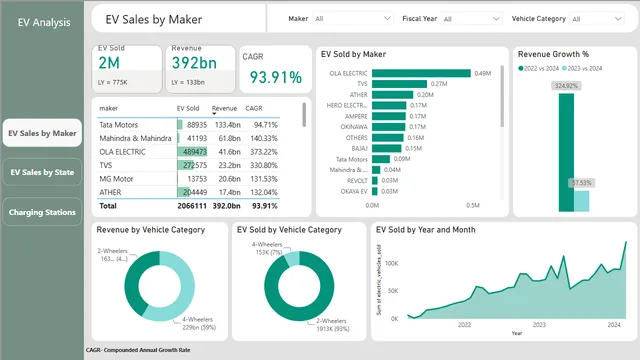Click the 2022 vs 2024 legend marker
This screenshot has width=640, height=360.
(520, 68)
